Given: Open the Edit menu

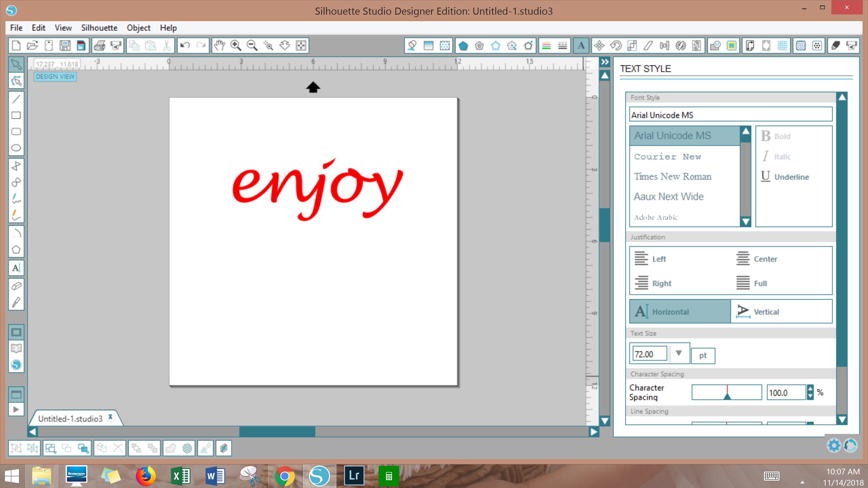Looking at the screenshot, I should (x=39, y=28).
